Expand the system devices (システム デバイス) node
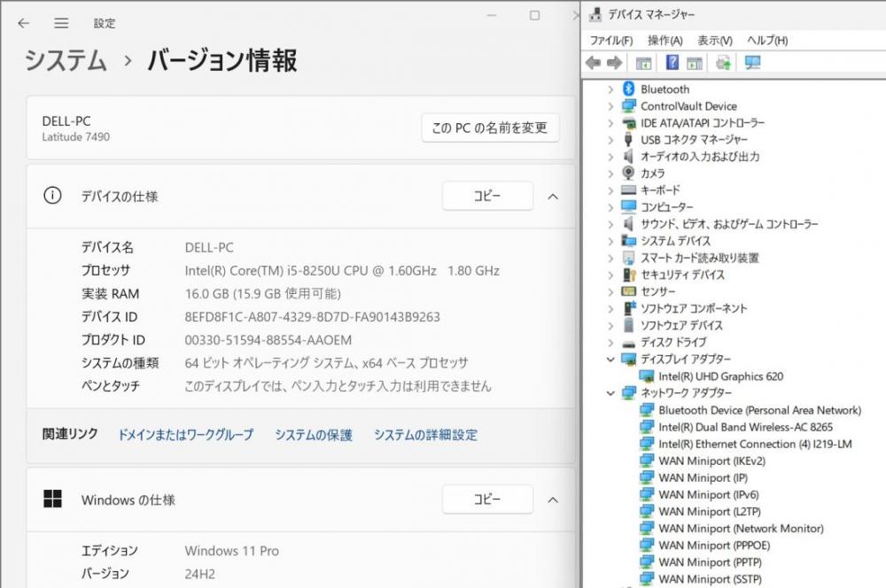Viewport: 886px width, 588px height. click(x=610, y=241)
